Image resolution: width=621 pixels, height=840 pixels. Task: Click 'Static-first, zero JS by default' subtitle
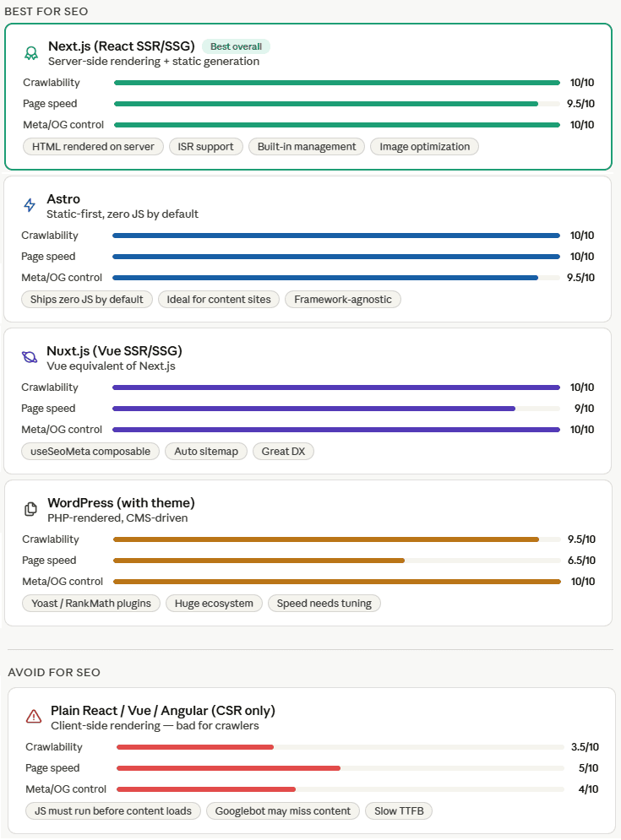[123, 214]
